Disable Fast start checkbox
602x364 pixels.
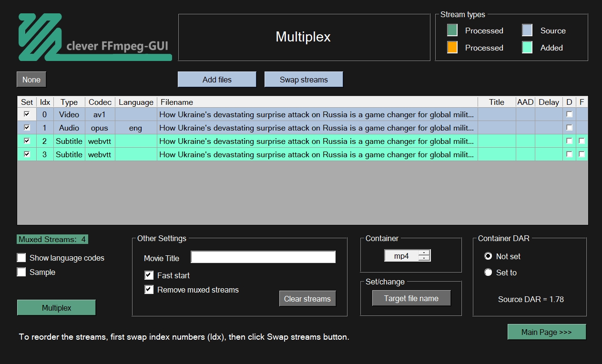coord(149,275)
